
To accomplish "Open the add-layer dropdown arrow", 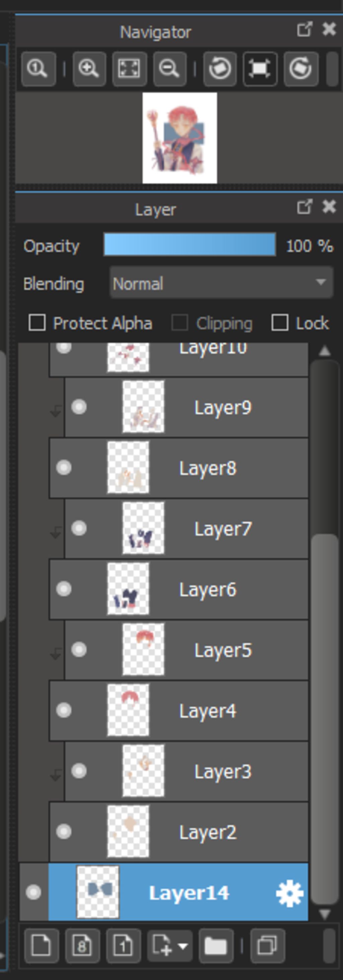I will (x=183, y=946).
